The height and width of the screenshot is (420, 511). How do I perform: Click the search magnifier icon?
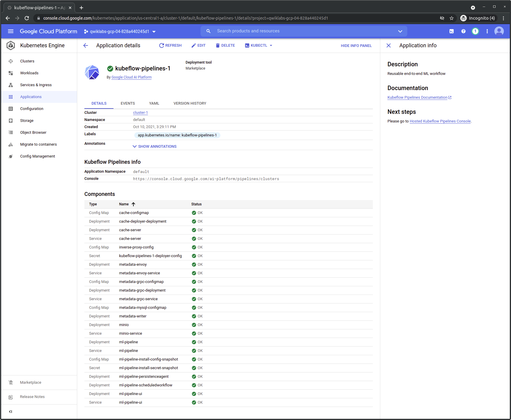coord(209,31)
